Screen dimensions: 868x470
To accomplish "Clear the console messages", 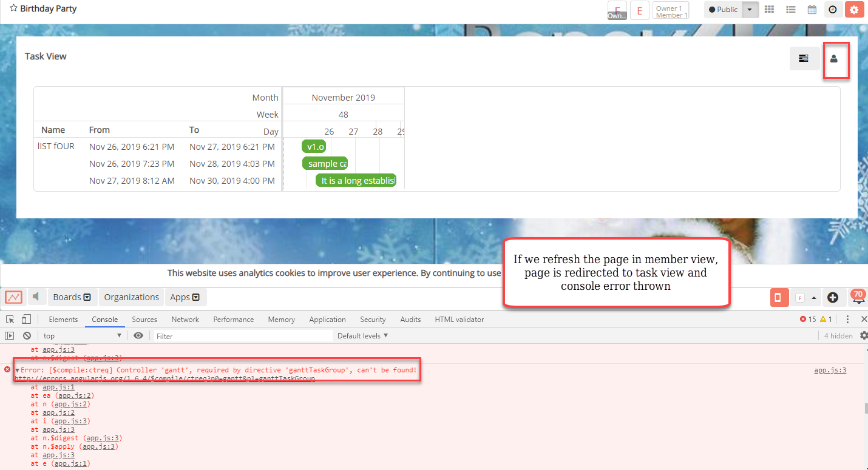I will (27, 335).
